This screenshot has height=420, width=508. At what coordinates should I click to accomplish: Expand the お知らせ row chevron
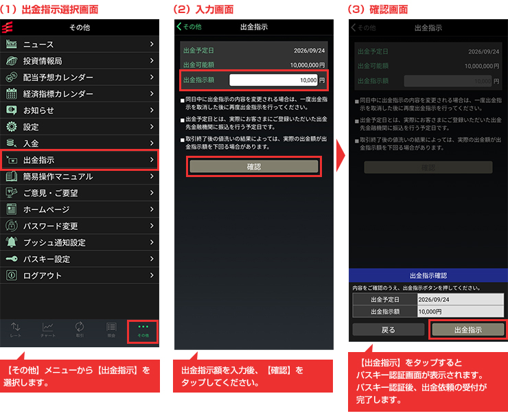pyautogui.click(x=152, y=110)
